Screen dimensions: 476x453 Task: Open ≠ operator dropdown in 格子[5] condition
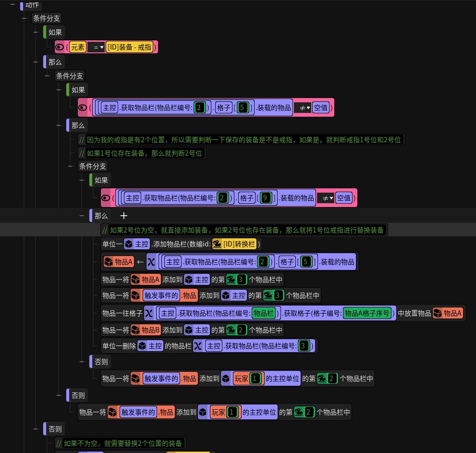pos(303,108)
